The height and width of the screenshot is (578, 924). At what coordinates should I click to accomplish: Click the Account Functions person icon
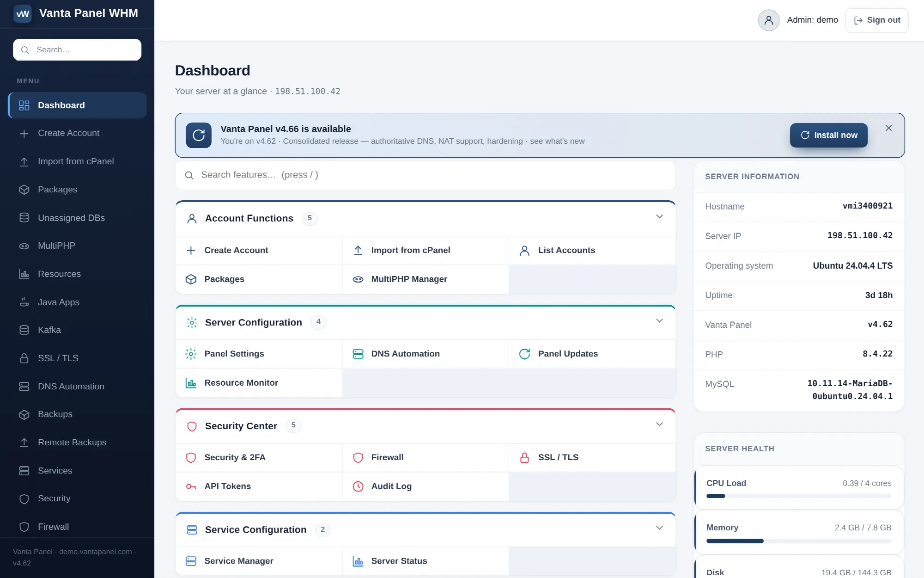click(192, 219)
